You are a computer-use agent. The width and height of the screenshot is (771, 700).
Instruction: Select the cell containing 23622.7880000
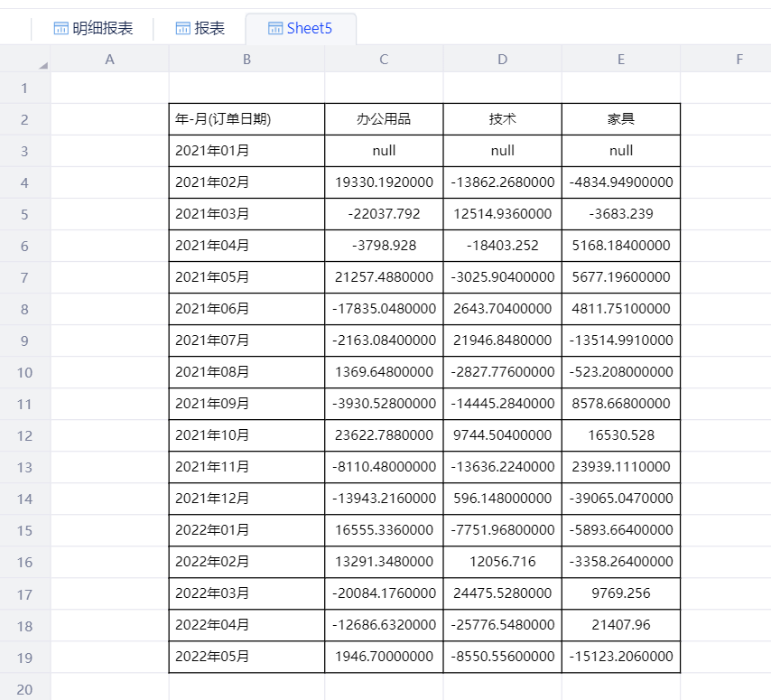click(x=384, y=435)
